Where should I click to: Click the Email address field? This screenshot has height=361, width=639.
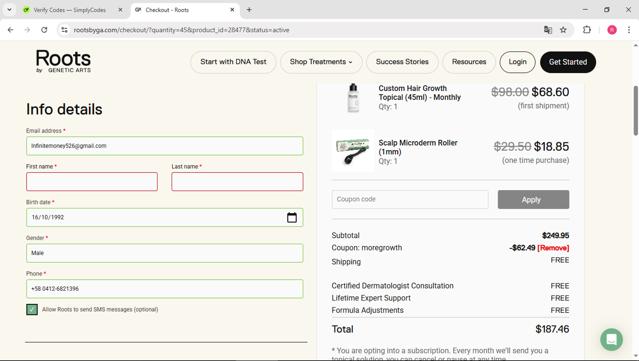tap(165, 146)
